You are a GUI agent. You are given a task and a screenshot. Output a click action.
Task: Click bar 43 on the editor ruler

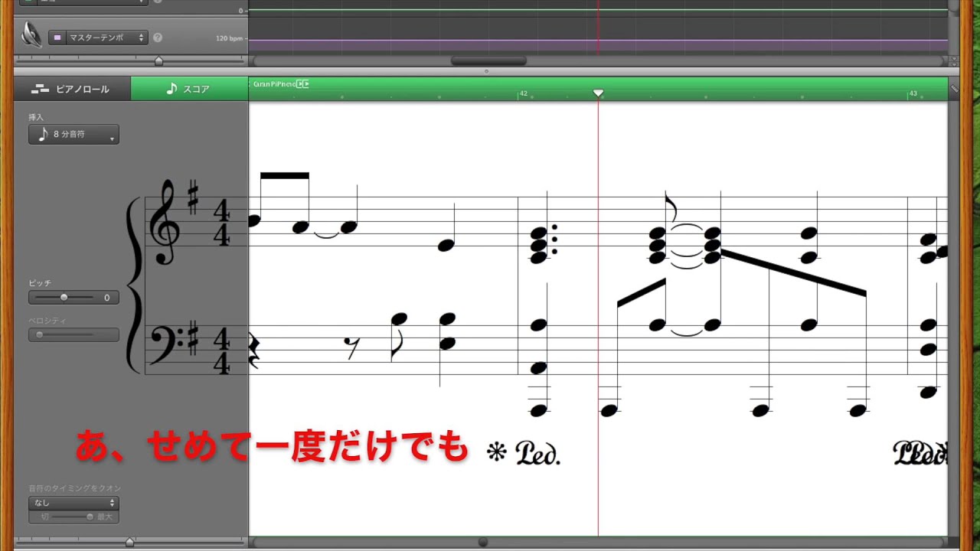(913, 93)
